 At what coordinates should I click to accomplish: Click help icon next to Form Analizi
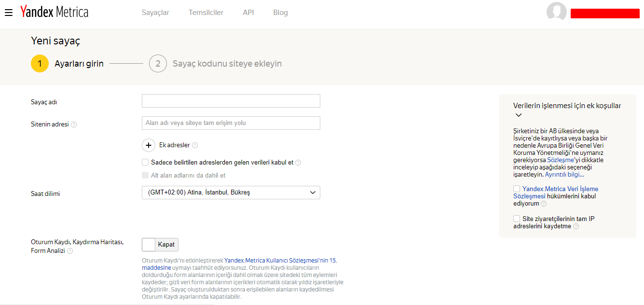click(x=70, y=251)
